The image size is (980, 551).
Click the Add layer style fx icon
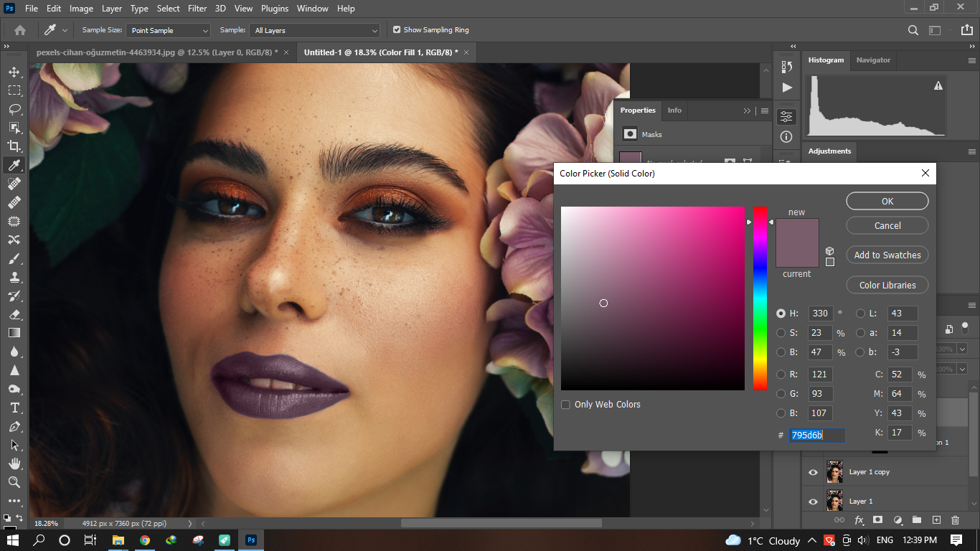pyautogui.click(x=859, y=520)
